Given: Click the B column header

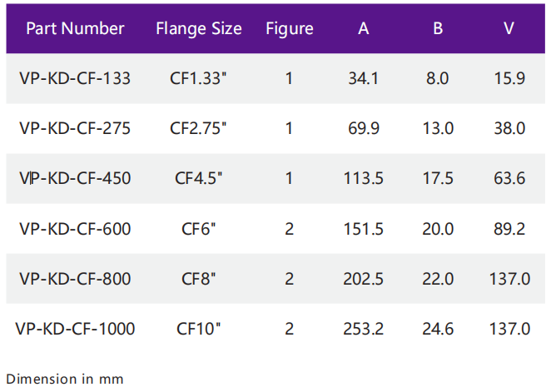Looking at the screenshot, I should (x=438, y=28).
